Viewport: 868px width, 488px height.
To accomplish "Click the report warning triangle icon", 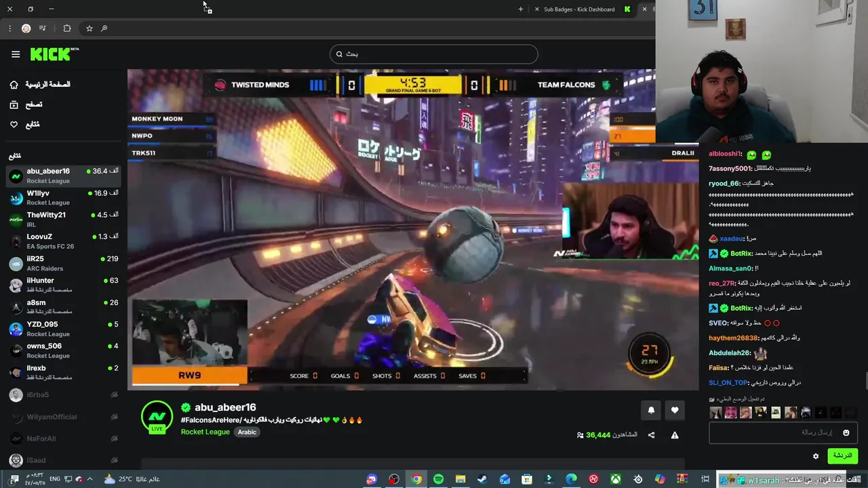I will [x=675, y=435].
